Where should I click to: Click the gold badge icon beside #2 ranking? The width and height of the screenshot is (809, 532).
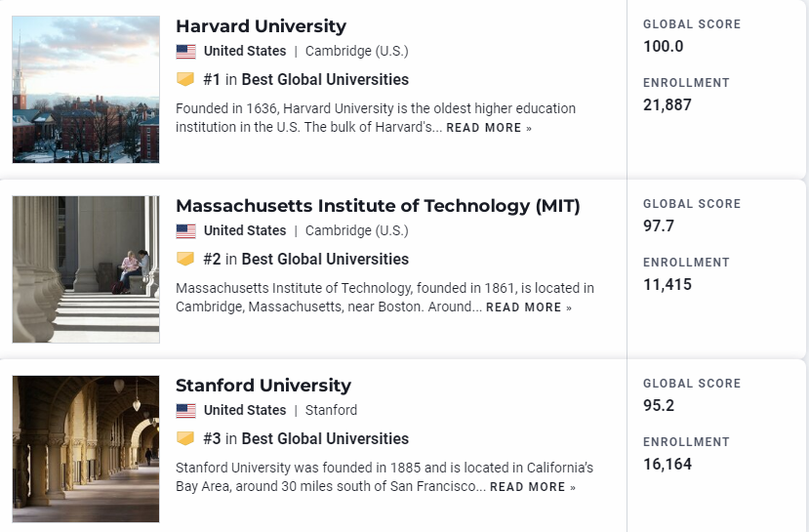(185, 259)
